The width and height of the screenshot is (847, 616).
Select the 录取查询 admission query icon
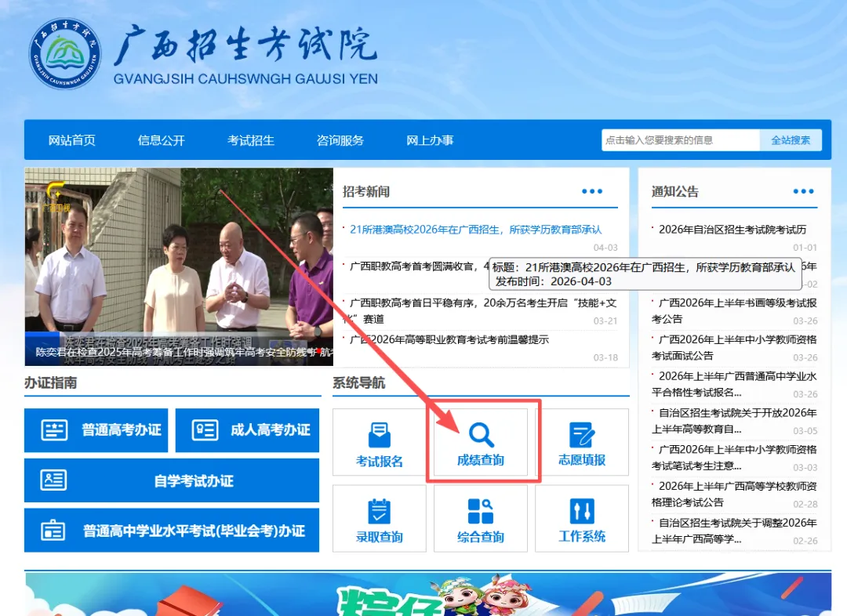coord(380,512)
